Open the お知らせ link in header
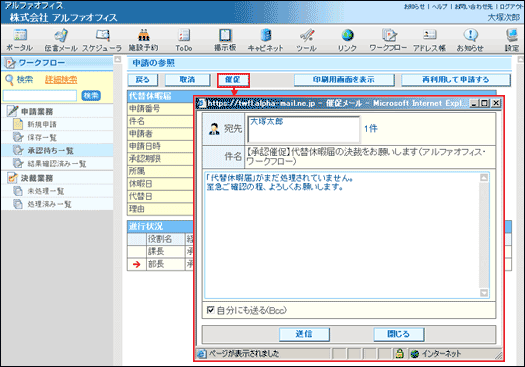 pyautogui.click(x=415, y=6)
